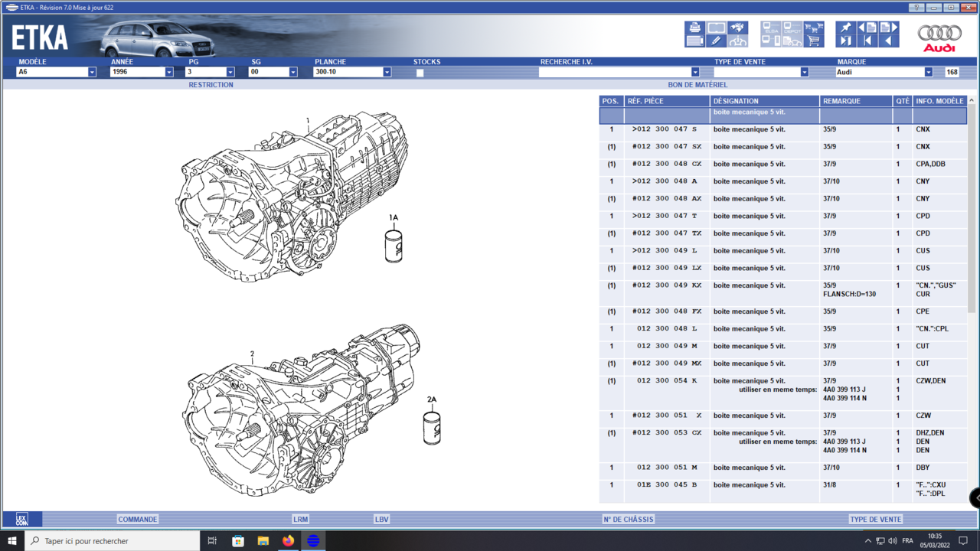Go to previous page with document-arrow icon
Screen dimensions: 980x551
pyautogui.click(x=867, y=28)
